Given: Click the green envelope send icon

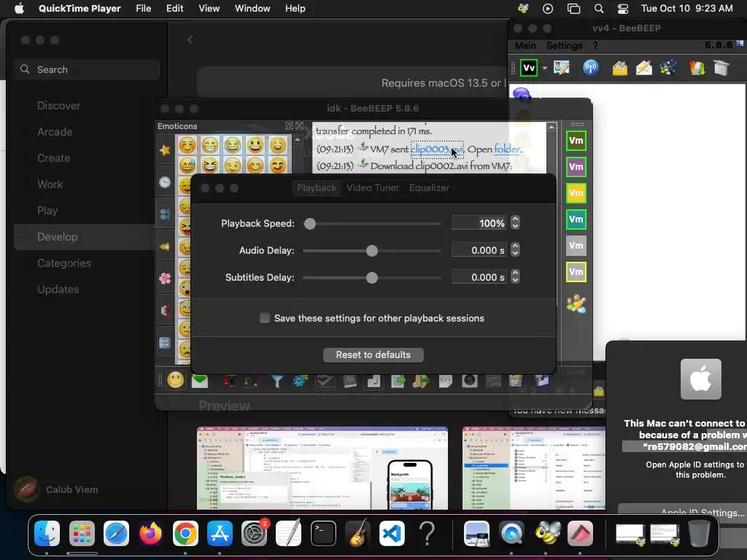Looking at the screenshot, I should [x=200, y=381].
